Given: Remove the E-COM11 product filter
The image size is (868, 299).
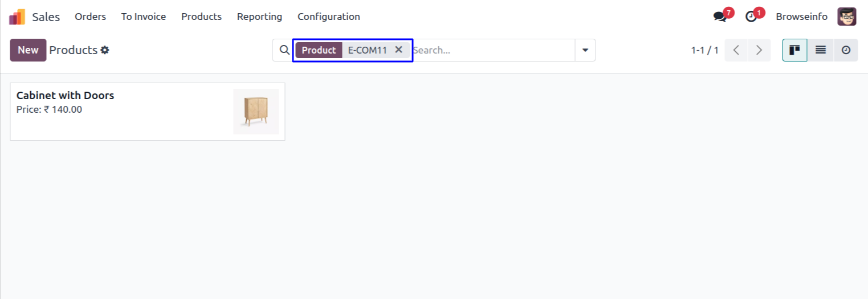Looking at the screenshot, I should [399, 50].
